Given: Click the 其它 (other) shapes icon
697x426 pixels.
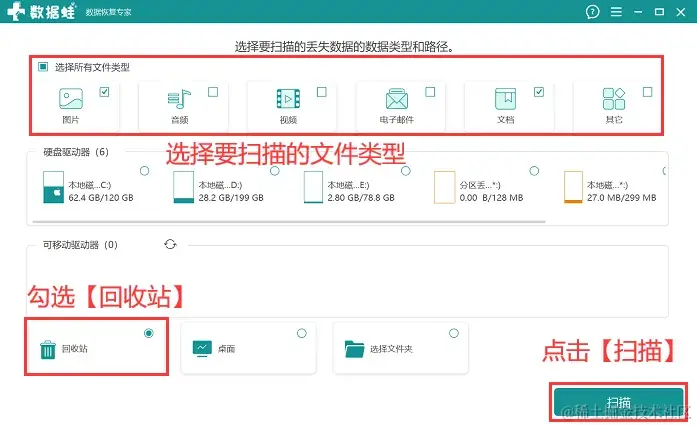Looking at the screenshot, I should [x=614, y=99].
